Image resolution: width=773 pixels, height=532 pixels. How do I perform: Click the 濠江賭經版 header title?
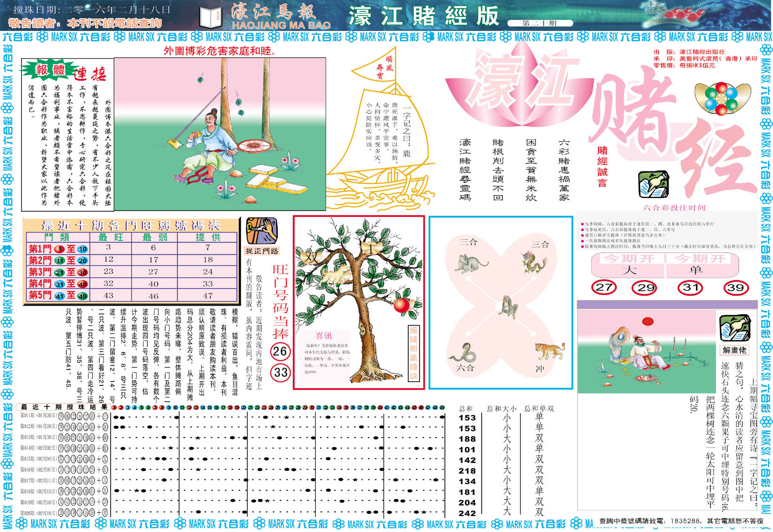coord(423,16)
